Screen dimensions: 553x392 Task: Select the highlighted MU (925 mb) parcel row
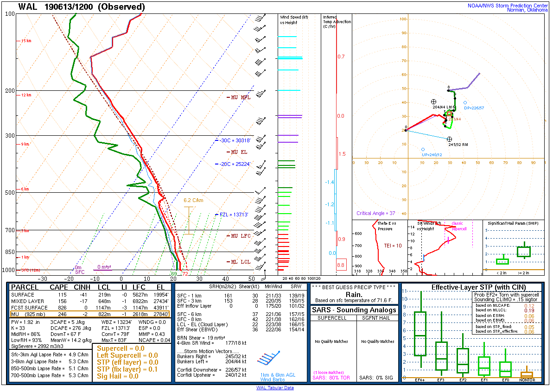(90, 314)
